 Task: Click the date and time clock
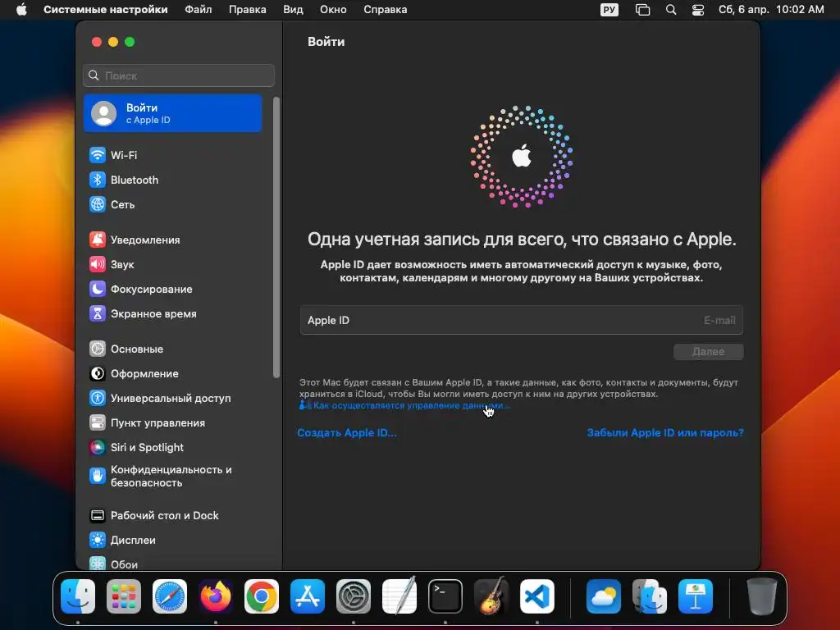tap(771, 10)
